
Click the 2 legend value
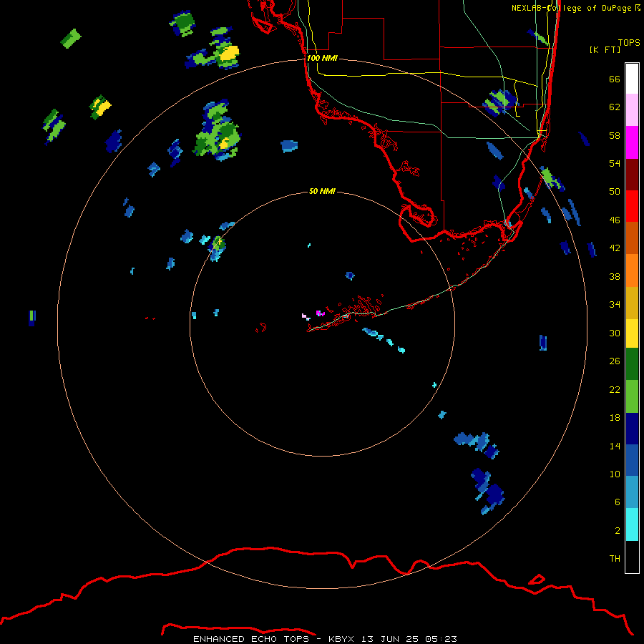pos(618,530)
